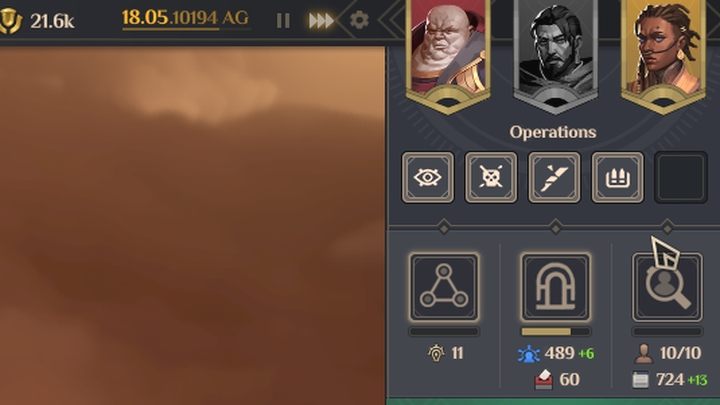This screenshot has width=720, height=405.
Task: Select the woman with dreadlocks portrait
Action: click(663, 55)
